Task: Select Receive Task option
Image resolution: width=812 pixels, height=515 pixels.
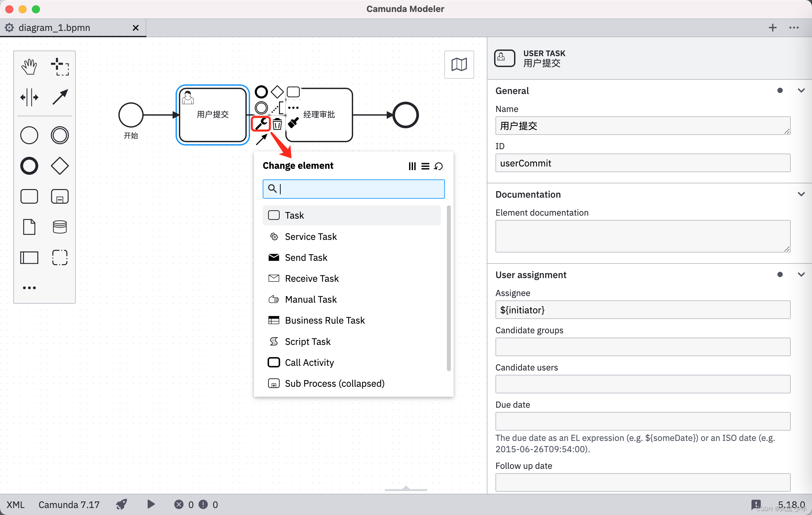Action: (x=351, y=278)
